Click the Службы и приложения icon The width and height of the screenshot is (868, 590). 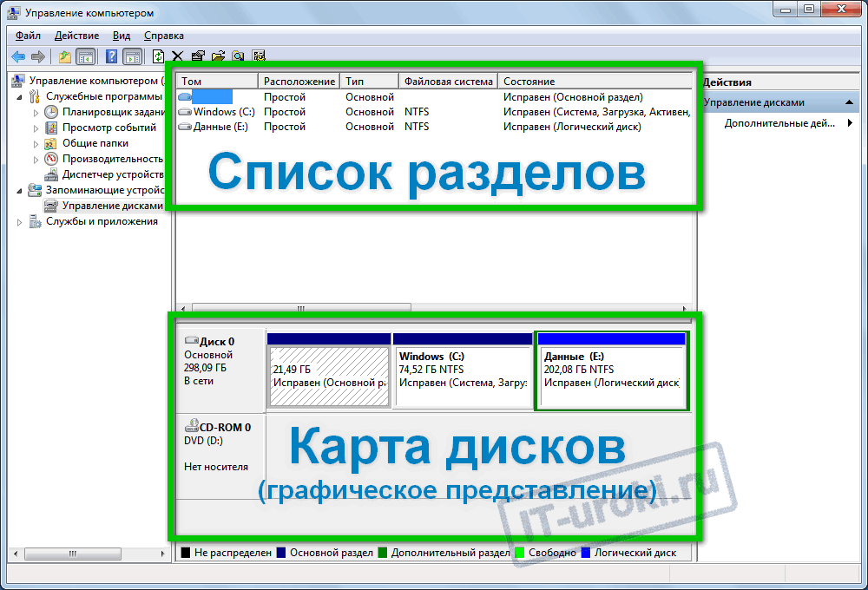tap(35, 221)
